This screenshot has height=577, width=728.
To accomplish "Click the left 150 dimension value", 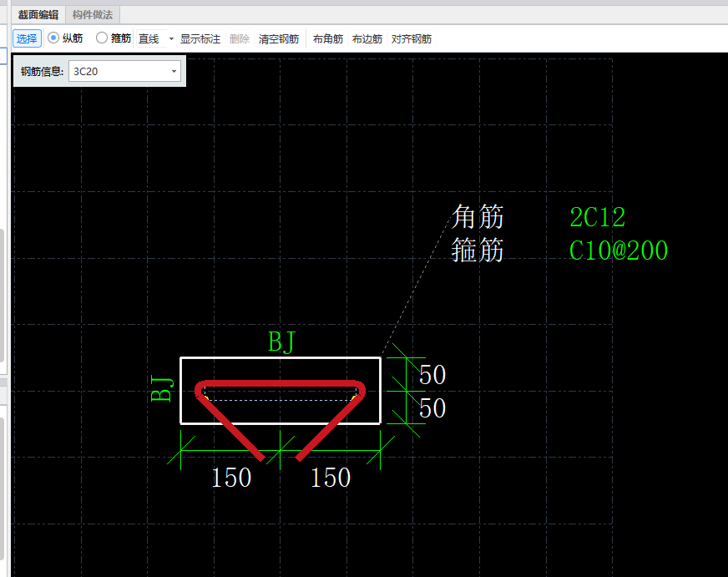I will (x=231, y=478).
